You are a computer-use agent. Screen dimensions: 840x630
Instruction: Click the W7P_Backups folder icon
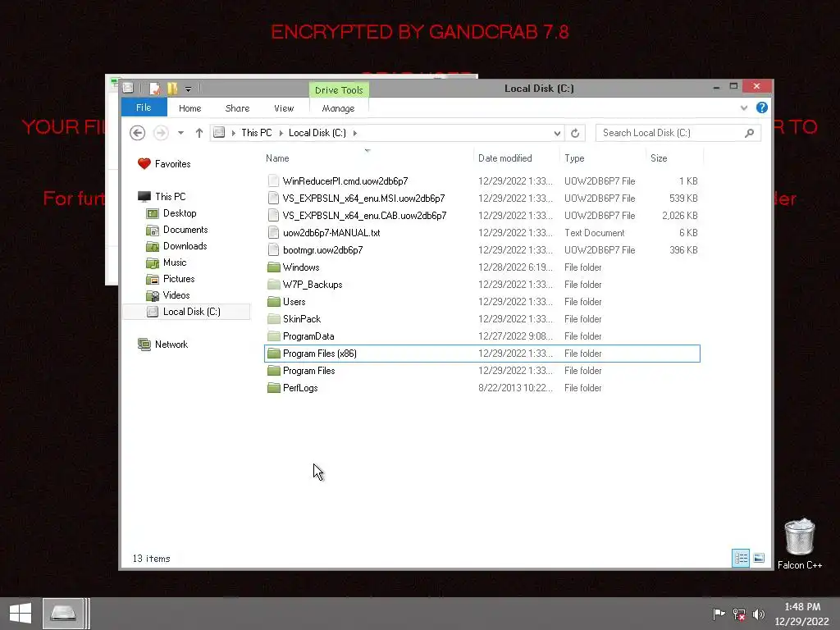tap(274, 285)
